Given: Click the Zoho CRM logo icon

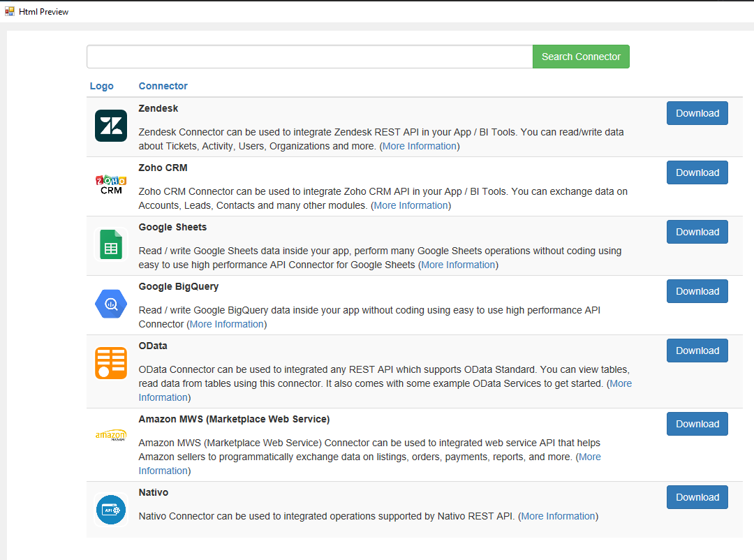Looking at the screenshot, I should [x=111, y=185].
